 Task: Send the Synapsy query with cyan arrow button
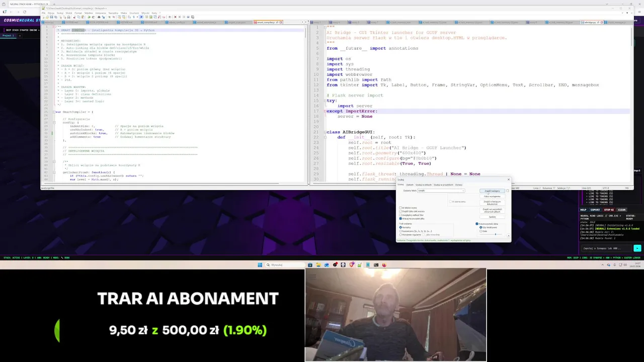point(637,248)
